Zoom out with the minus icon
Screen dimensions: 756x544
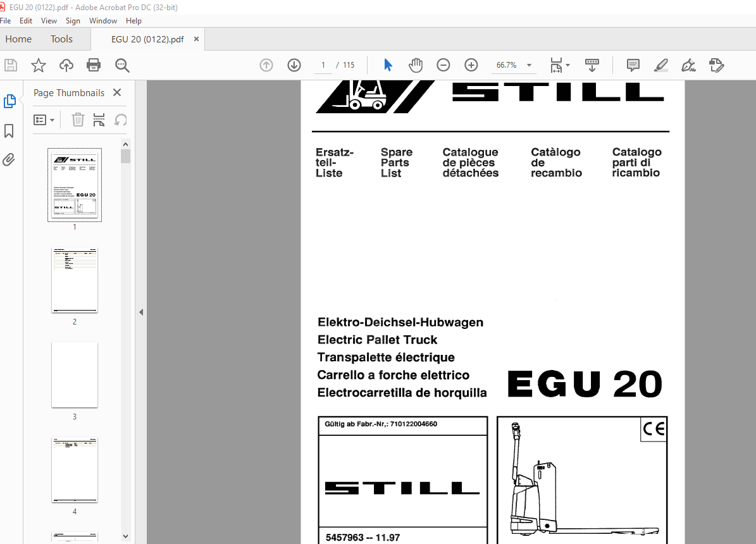click(x=443, y=65)
